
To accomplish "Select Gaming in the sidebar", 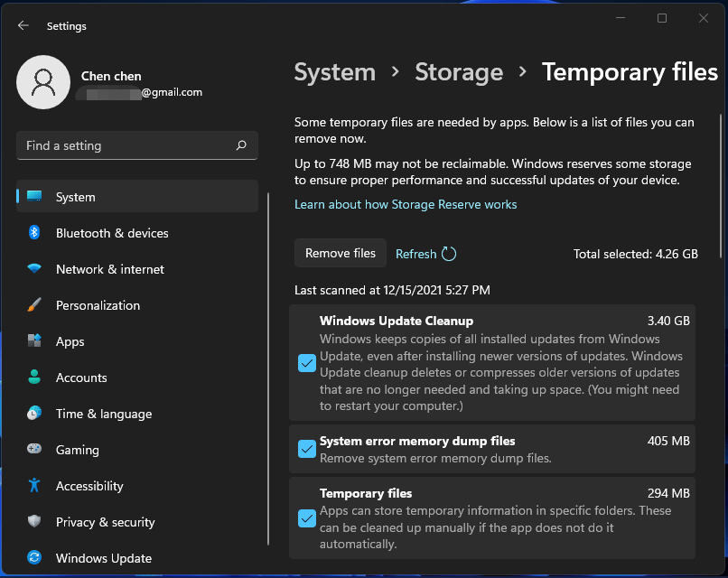I will (x=137, y=450).
